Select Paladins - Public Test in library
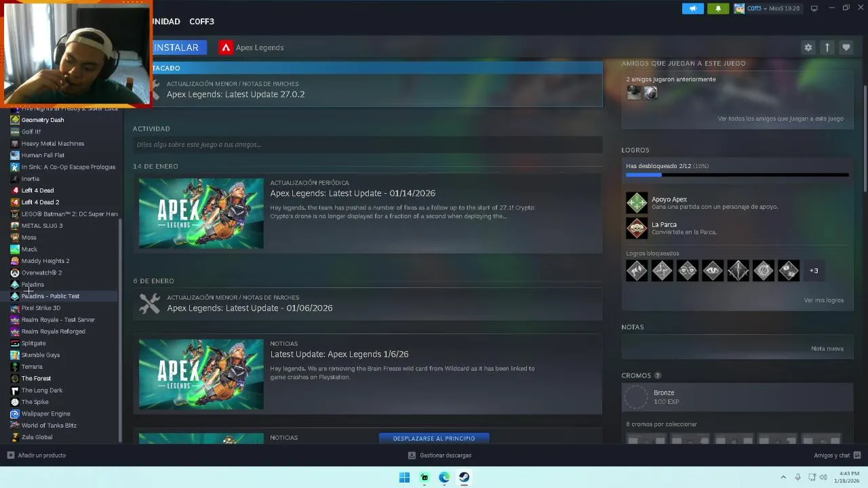 click(x=50, y=296)
